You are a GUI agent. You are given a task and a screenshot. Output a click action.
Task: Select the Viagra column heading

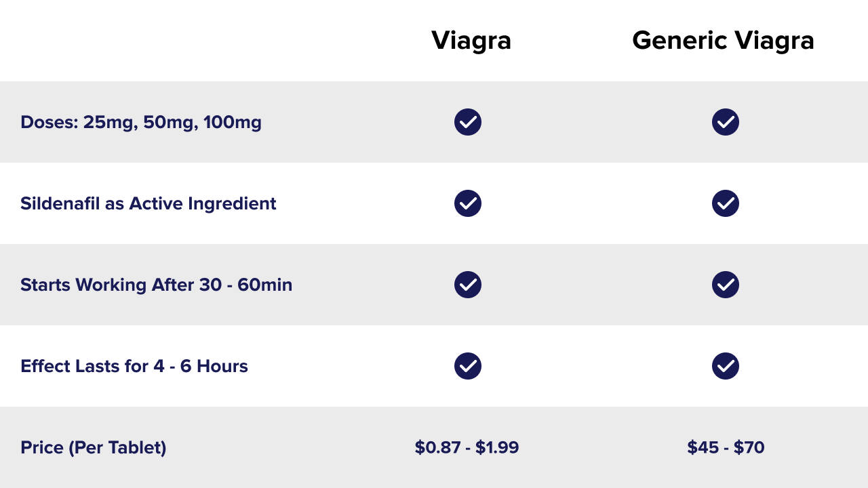471,41
